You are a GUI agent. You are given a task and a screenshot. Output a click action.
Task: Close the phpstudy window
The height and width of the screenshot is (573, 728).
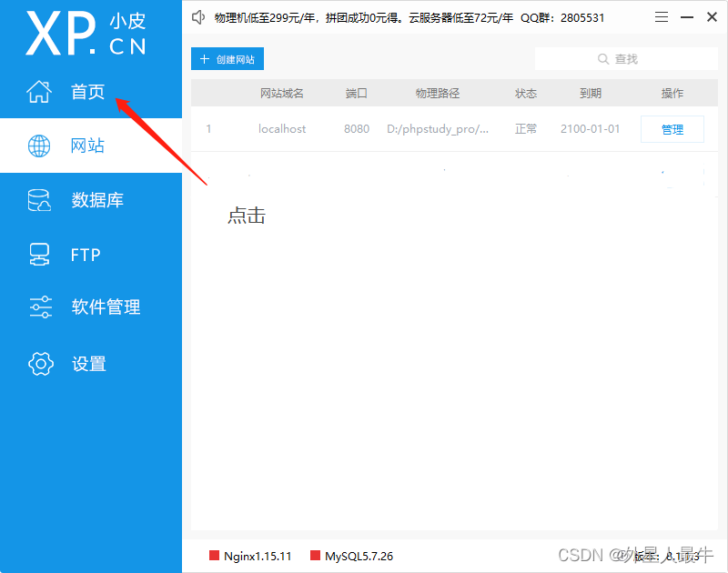[x=712, y=17]
